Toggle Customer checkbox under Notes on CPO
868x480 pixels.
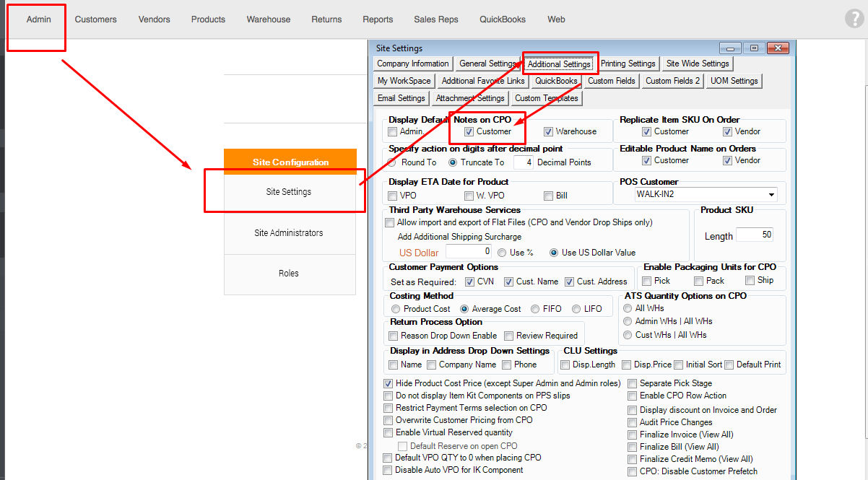pos(469,132)
